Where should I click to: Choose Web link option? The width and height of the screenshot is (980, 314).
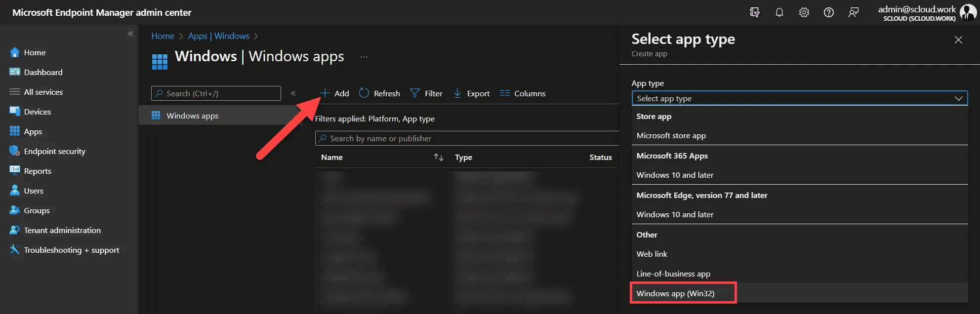pos(799,254)
